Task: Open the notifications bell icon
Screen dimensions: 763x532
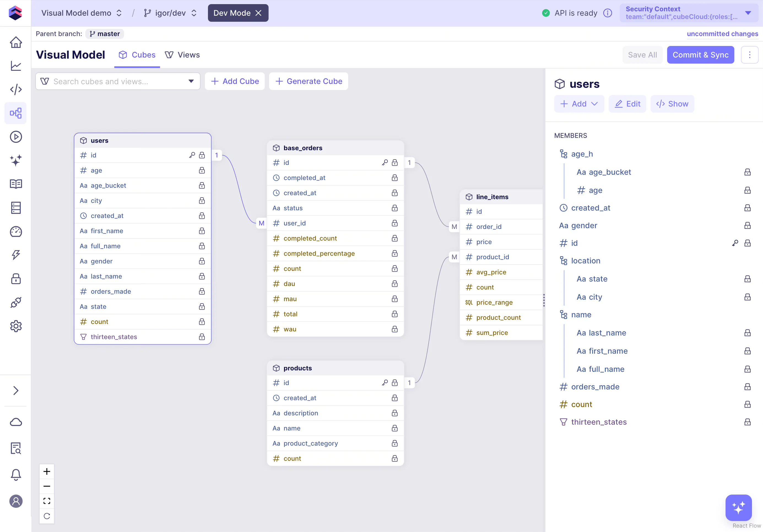Action: 16,474
